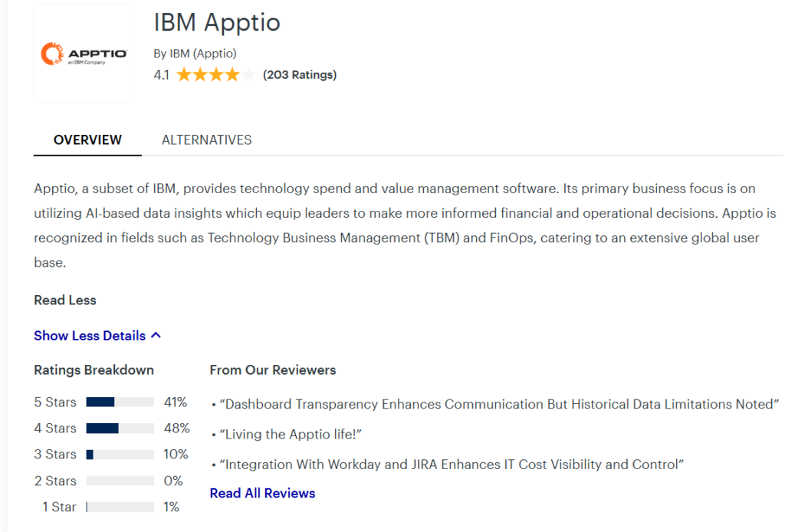785x532 pixels.
Task: Click the Ratings Breakdown heading
Action: pos(94,370)
